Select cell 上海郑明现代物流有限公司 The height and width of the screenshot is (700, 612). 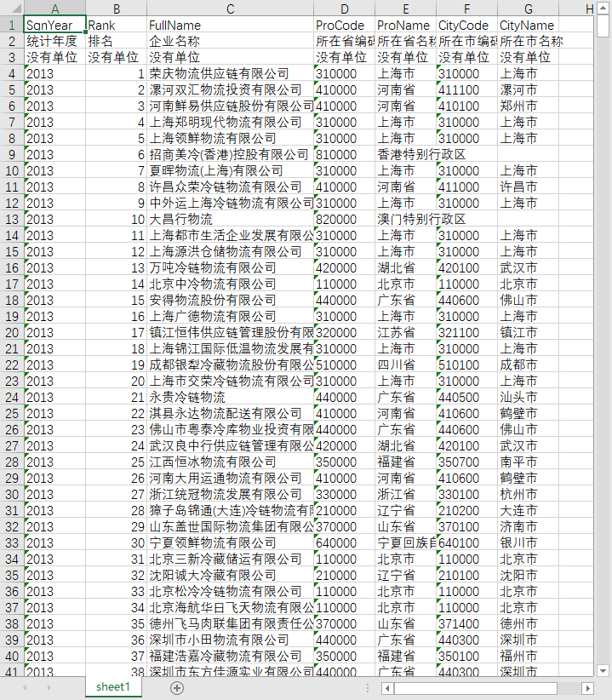click(230, 122)
